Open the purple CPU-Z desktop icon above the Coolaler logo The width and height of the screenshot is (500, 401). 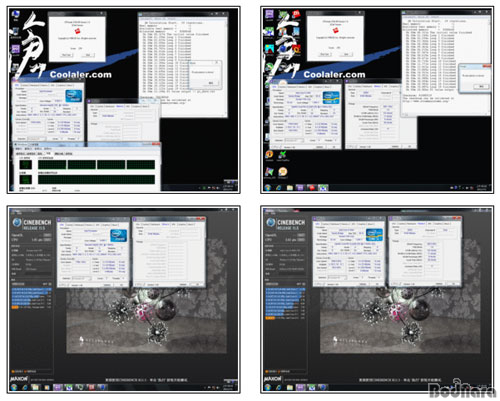pyautogui.click(x=269, y=14)
